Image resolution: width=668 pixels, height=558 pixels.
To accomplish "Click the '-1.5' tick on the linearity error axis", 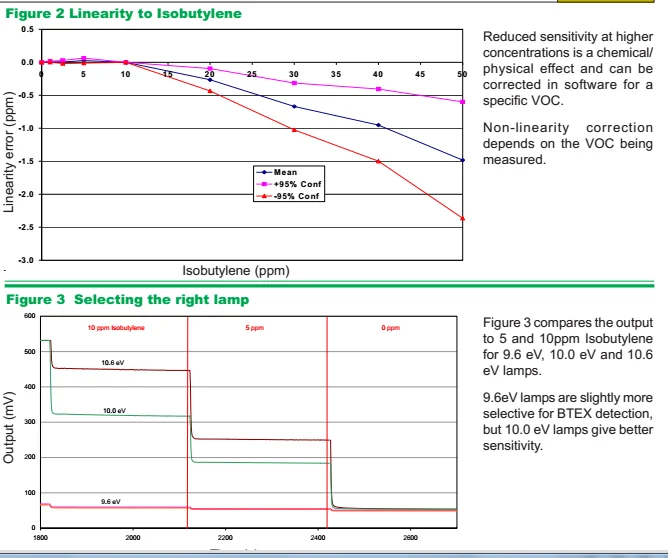I will click(26, 161).
